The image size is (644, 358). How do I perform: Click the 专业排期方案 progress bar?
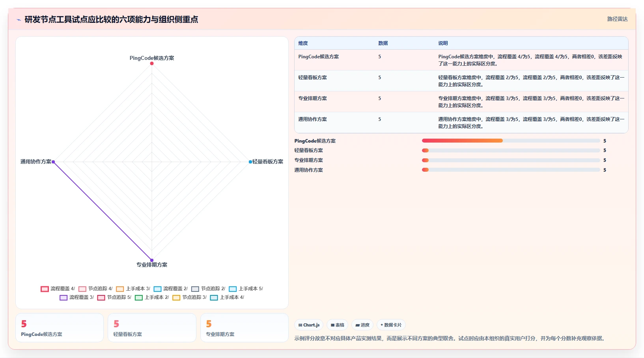511,160
